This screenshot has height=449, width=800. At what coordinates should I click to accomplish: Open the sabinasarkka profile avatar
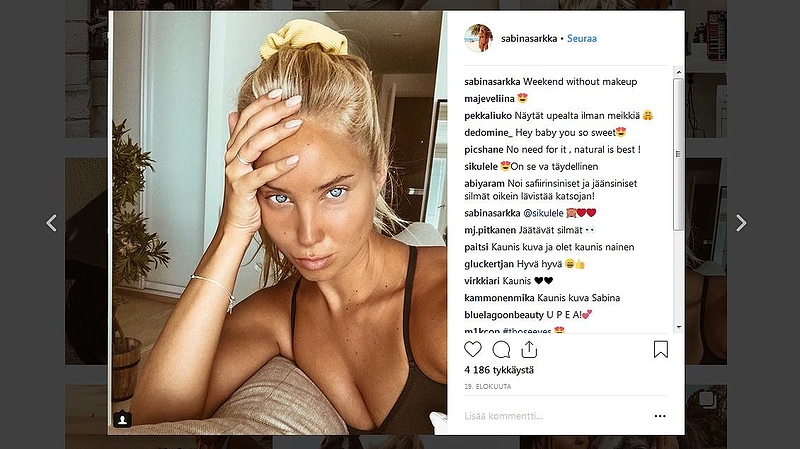pos(478,38)
